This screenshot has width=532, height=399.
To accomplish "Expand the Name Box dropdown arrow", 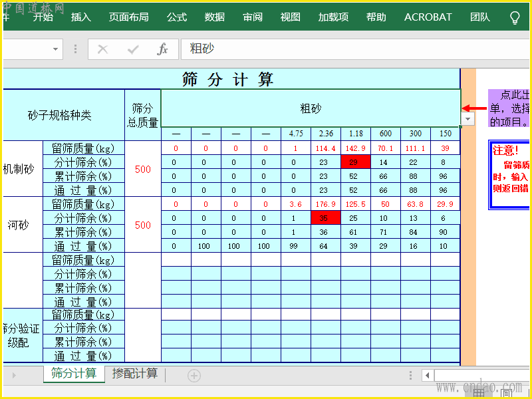I will 55,49.
